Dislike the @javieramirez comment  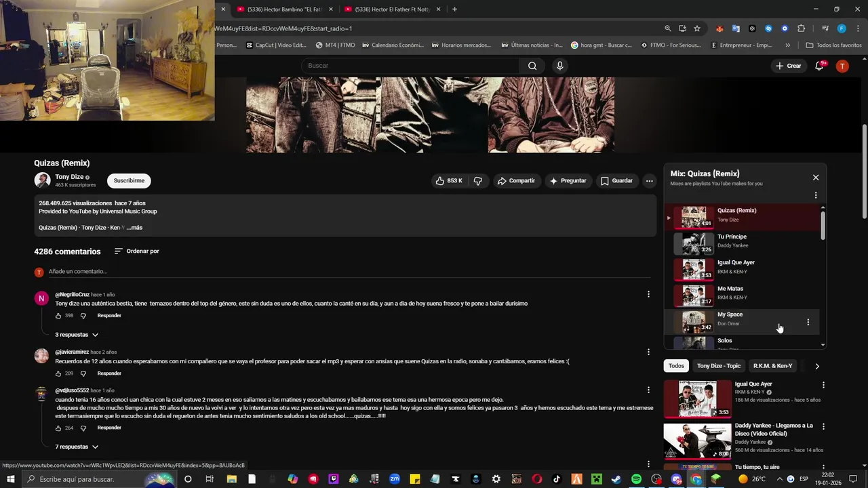pyautogui.click(x=83, y=373)
